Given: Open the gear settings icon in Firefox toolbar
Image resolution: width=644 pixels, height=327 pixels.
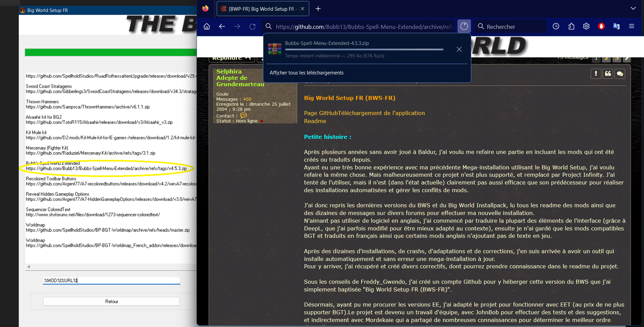Looking at the screenshot, I should pos(586,26).
